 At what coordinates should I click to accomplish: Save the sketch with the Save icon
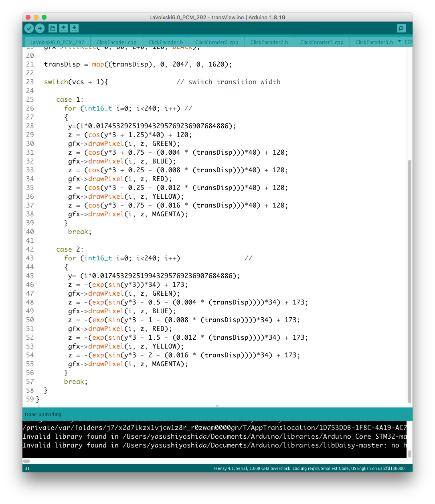[x=74, y=28]
